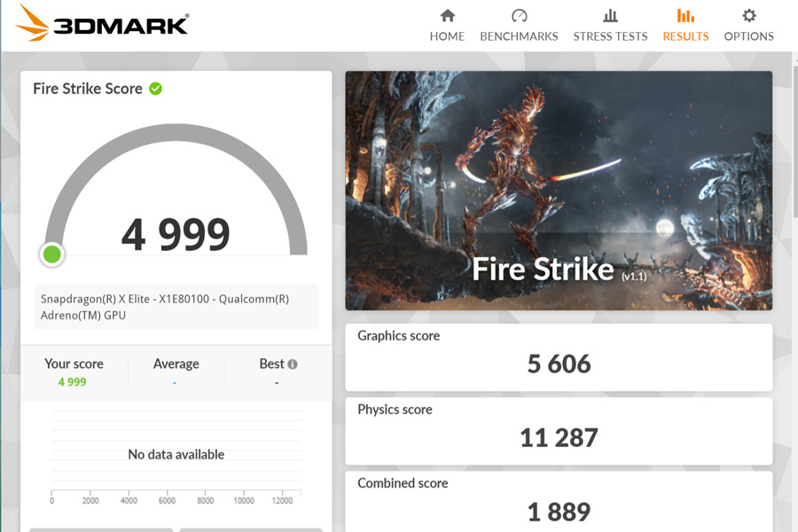
Task: Click the green dot on score gauge
Action: coord(52,254)
